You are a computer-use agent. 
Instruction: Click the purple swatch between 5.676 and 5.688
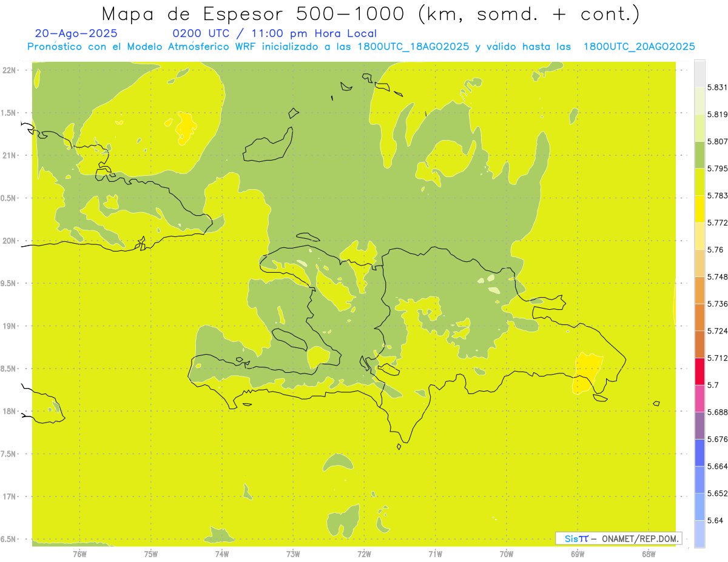(x=699, y=425)
